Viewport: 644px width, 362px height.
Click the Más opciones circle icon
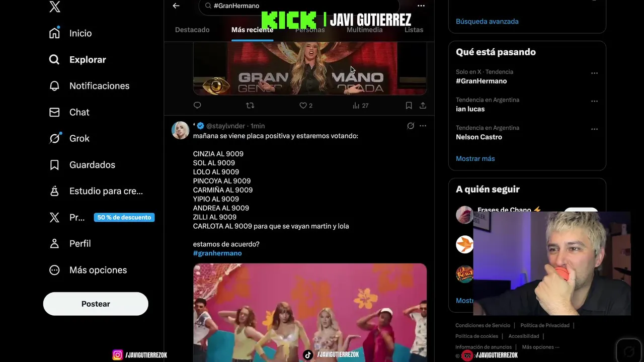coord(54,270)
